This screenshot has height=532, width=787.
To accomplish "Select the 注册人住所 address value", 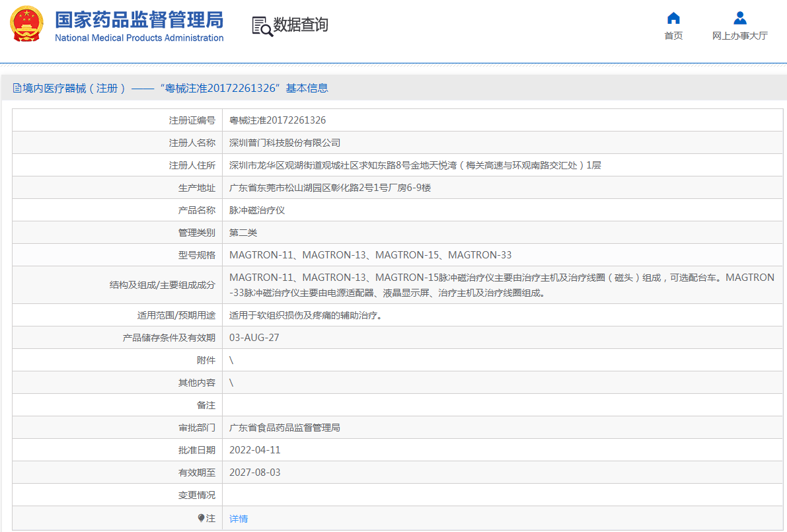I will tap(415, 165).
